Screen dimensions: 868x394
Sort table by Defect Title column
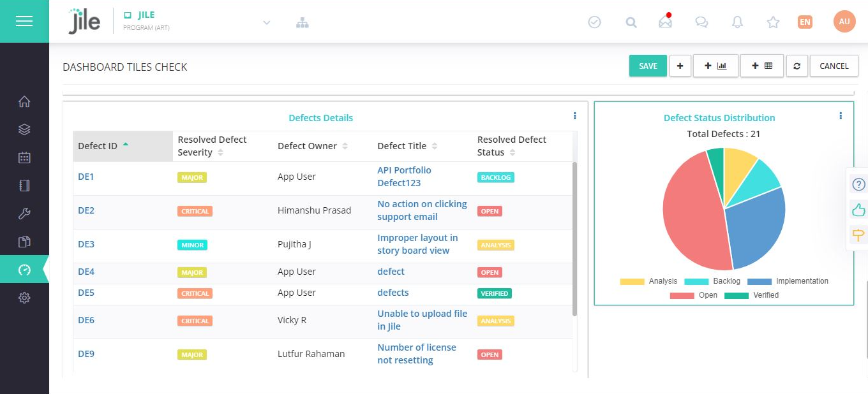(x=434, y=146)
